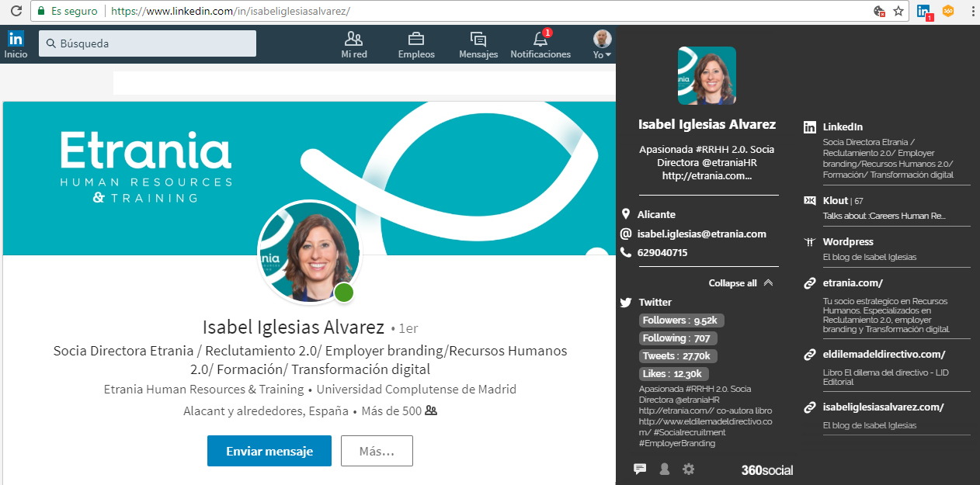The height and width of the screenshot is (485, 980).
Task: Click the email isabel.iglesias@etrania.com
Action: point(701,234)
